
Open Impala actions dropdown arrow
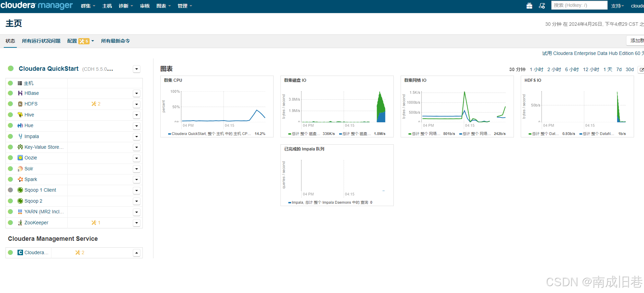point(137,137)
